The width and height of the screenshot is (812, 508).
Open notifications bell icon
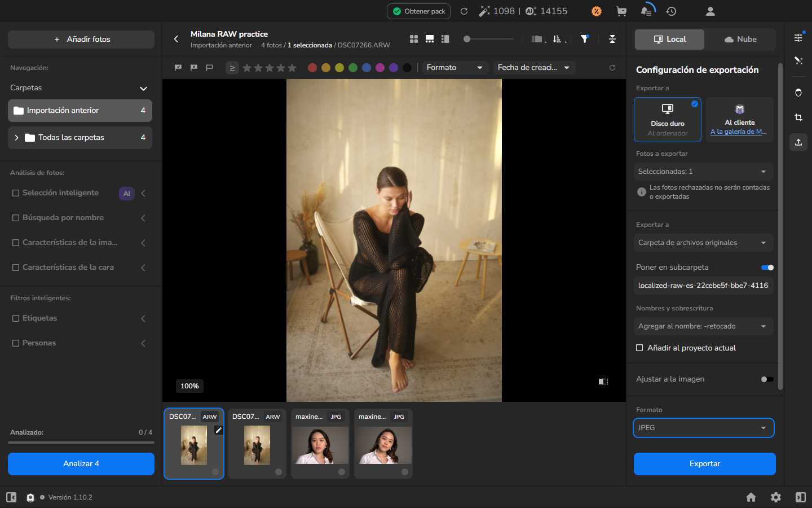pos(646,11)
